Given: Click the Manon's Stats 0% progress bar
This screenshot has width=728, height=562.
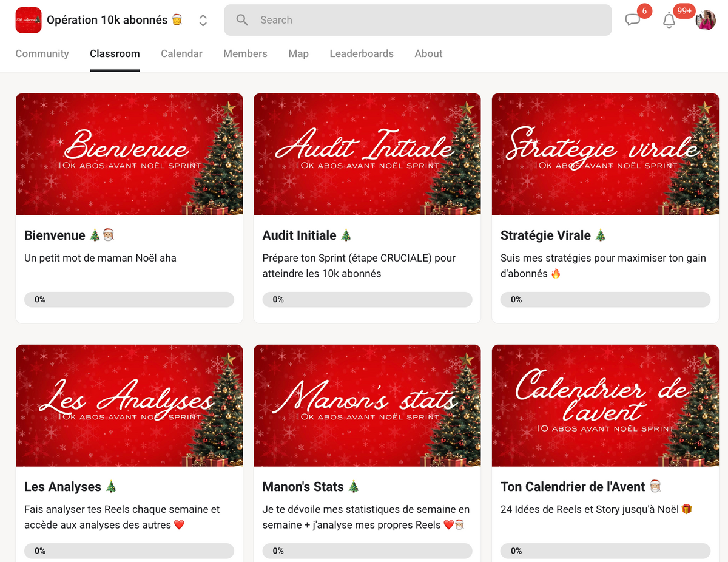Looking at the screenshot, I should pos(367,550).
